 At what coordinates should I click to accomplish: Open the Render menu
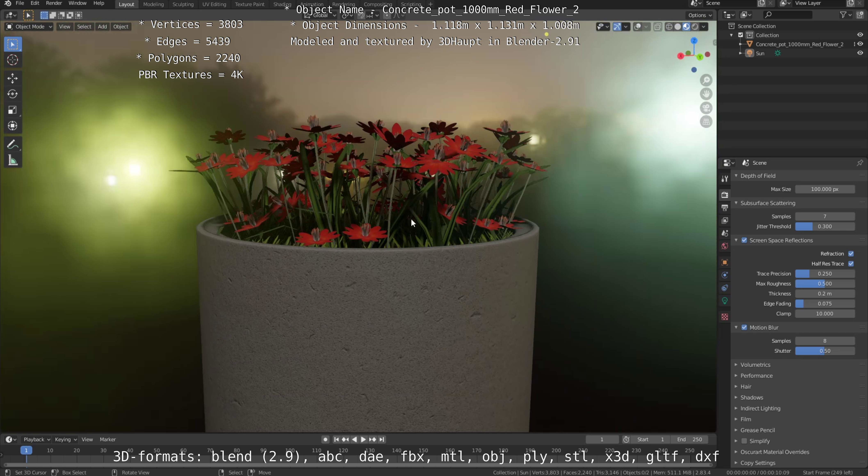coord(54,3)
